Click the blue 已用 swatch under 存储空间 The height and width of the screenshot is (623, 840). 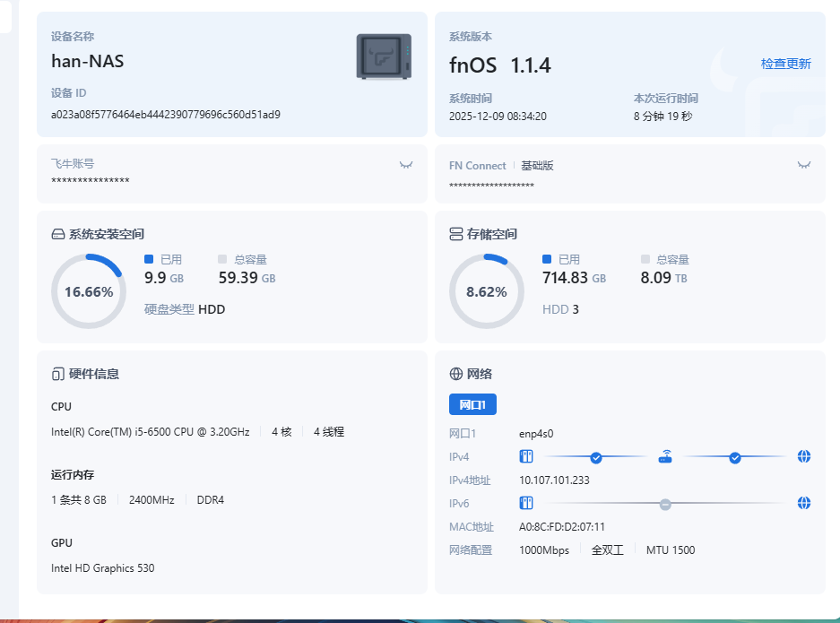tap(547, 259)
